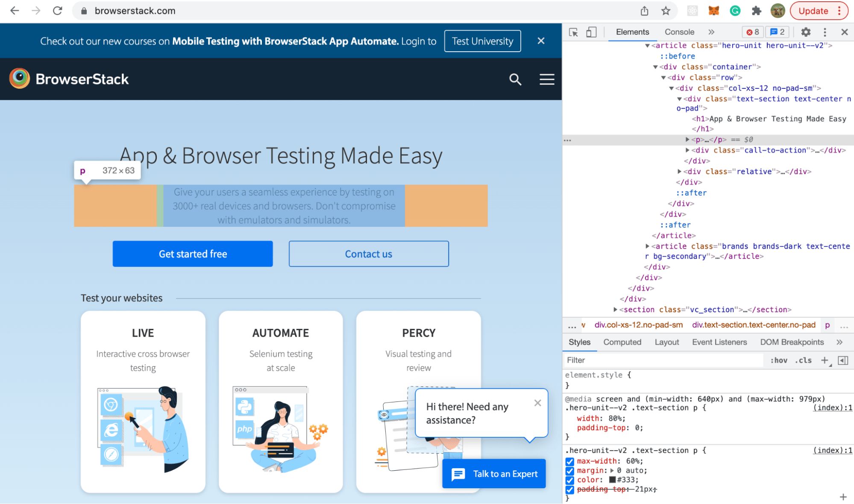
Task: Click the Get started free button
Action: 192,254
